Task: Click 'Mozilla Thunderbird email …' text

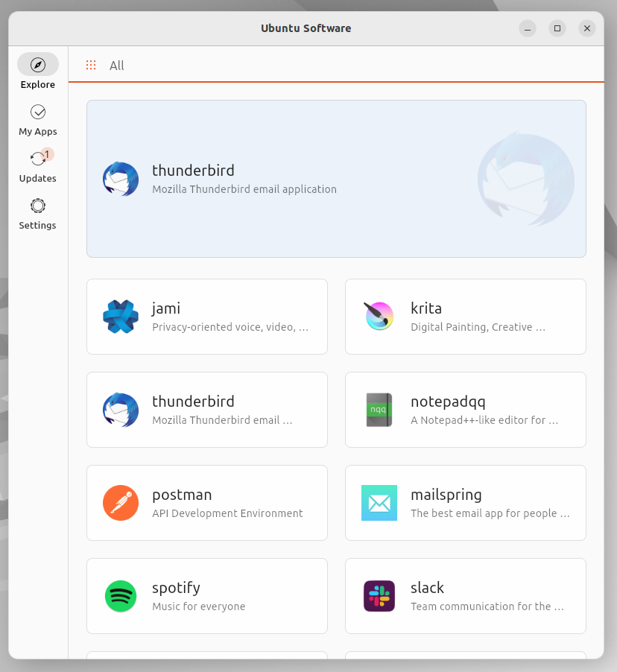Action: click(222, 420)
